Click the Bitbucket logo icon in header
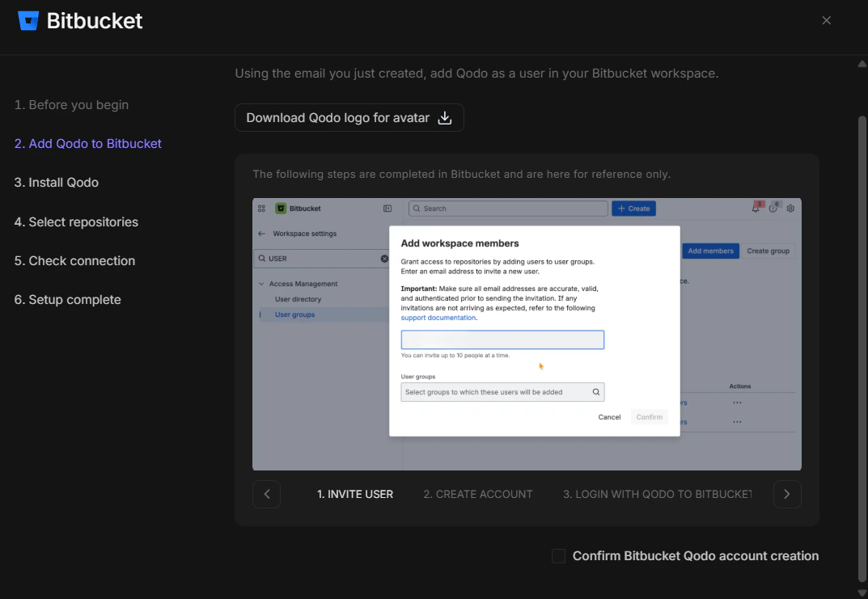The image size is (868, 599). [x=28, y=20]
